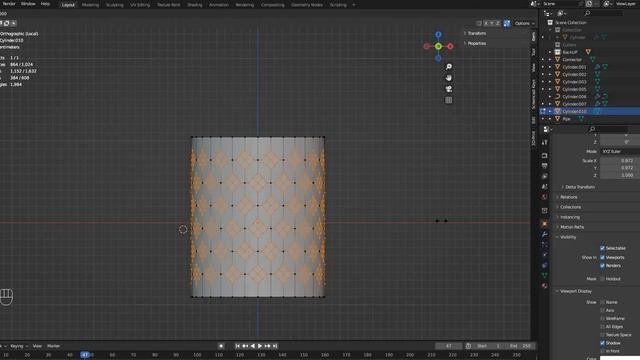Open the Particles properties tab icon
The width and height of the screenshot is (640, 360).
[x=544, y=244]
